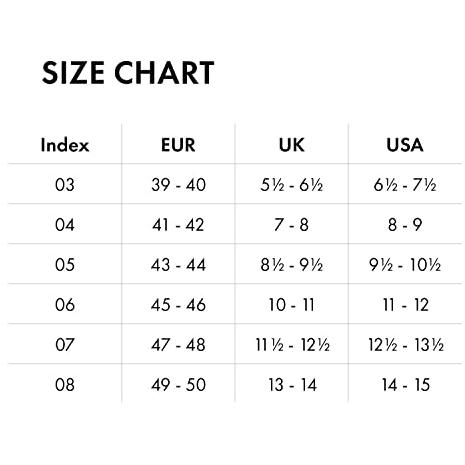Click UK size 8½ - 9½ cell
The width and height of the screenshot is (465, 465).
click(292, 265)
